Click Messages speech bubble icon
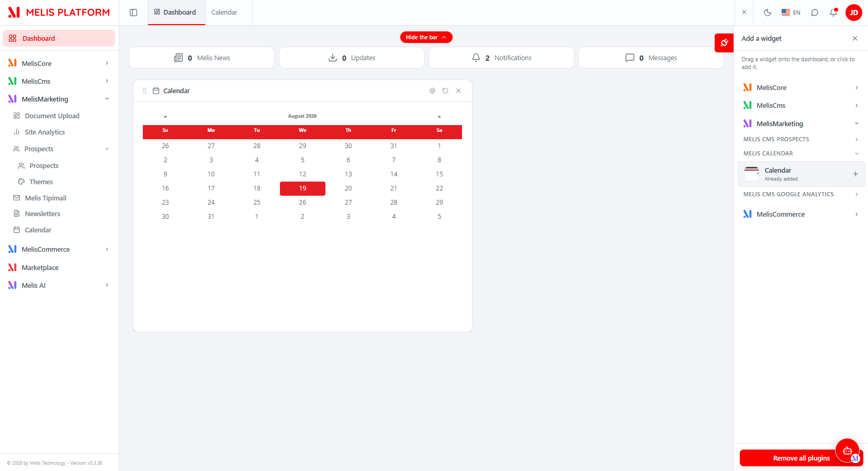Viewport: 868px width, 471px height. [x=630, y=58]
